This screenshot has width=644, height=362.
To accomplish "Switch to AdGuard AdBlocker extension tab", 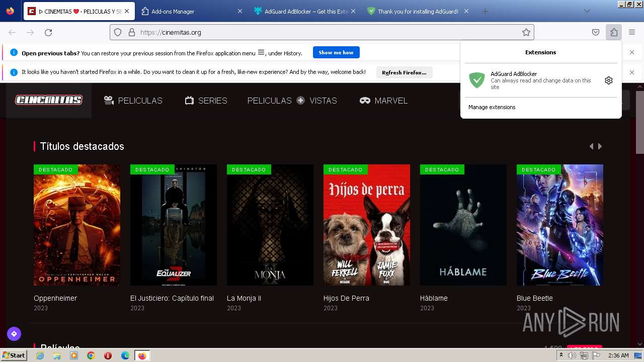I will click(305, 11).
